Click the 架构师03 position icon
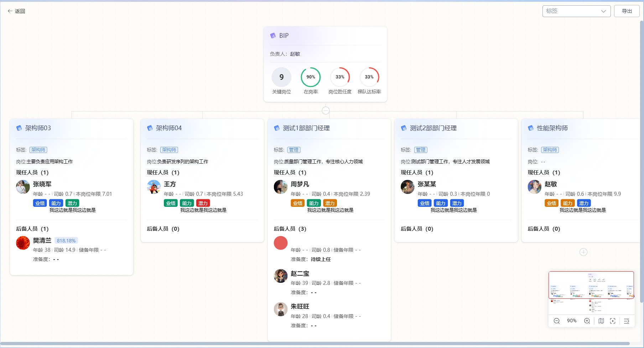 point(19,128)
